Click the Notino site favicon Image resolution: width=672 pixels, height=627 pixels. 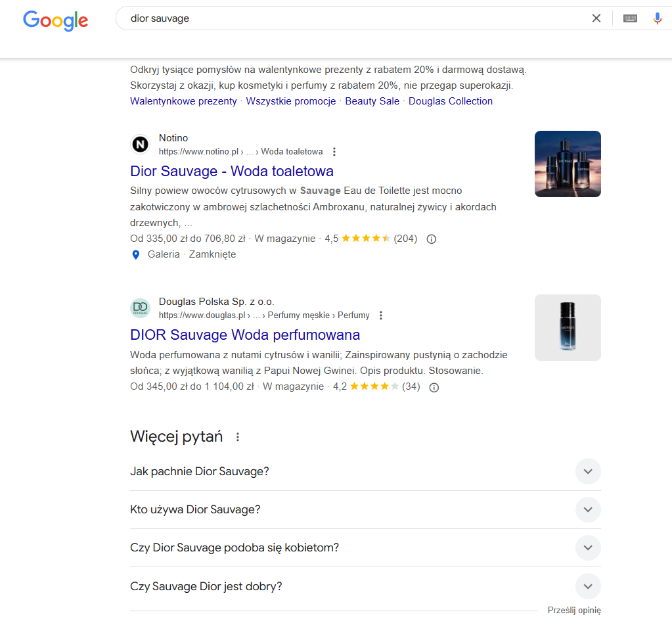(x=140, y=145)
